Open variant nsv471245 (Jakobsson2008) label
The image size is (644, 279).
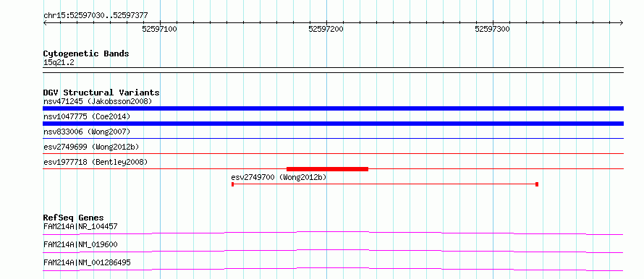(98, 101)
